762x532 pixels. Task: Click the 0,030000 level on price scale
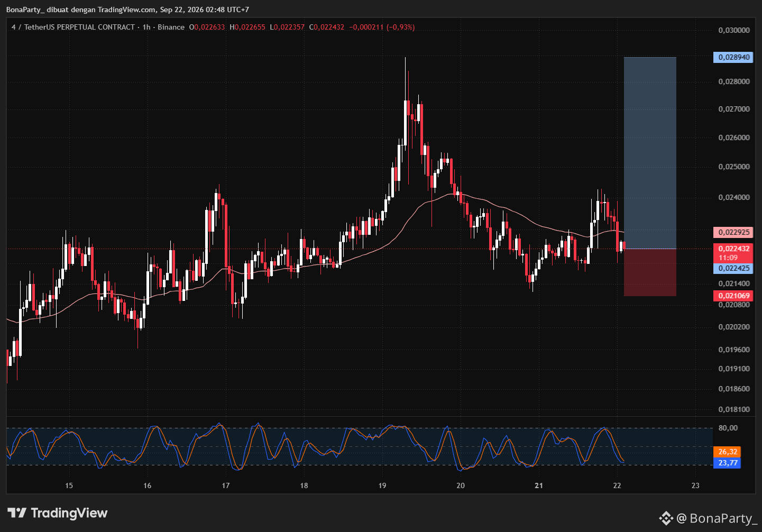(734, 30)
